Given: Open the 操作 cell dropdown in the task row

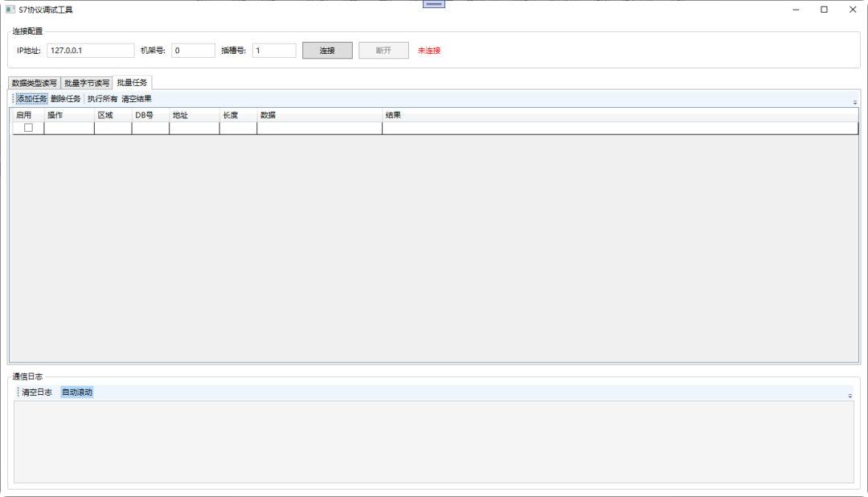Looking at the screenshot, I should (68, 128).
